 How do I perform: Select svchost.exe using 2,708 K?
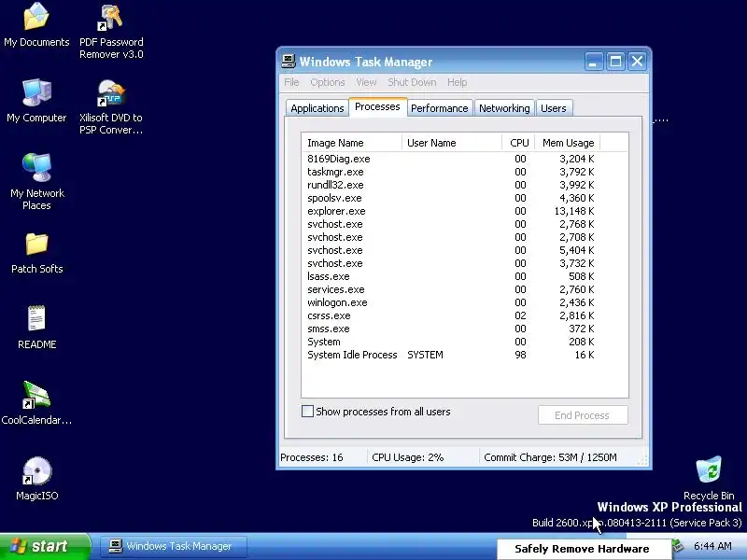tap(451, 237)
